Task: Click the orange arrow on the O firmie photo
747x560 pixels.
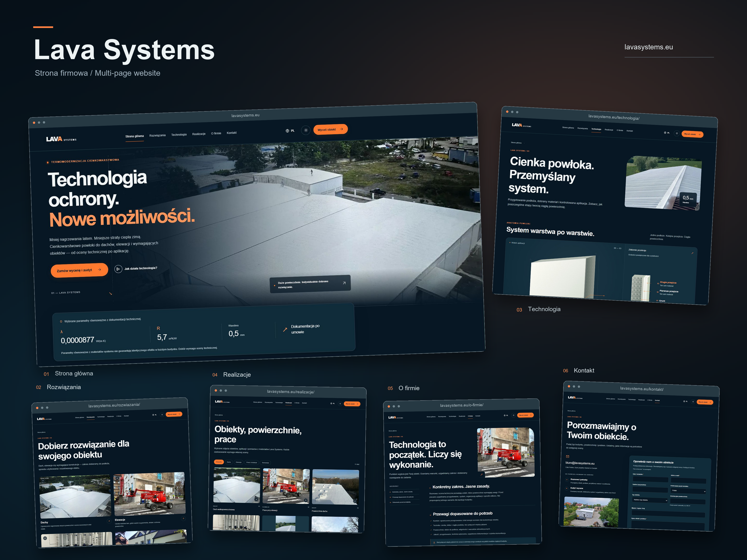Action: (x=481, y=474)
